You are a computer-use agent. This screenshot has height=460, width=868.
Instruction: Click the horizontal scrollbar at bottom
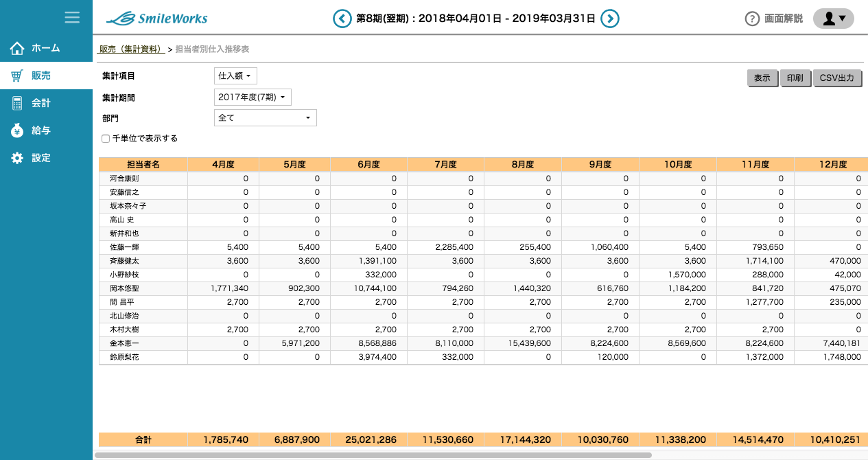coord(373,455)
